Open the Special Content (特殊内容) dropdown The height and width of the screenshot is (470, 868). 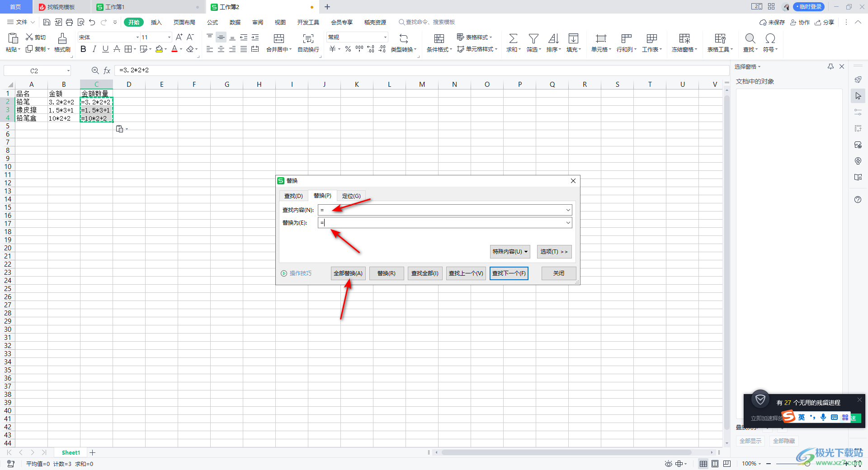pyautogui.click(x=510, y=252)
